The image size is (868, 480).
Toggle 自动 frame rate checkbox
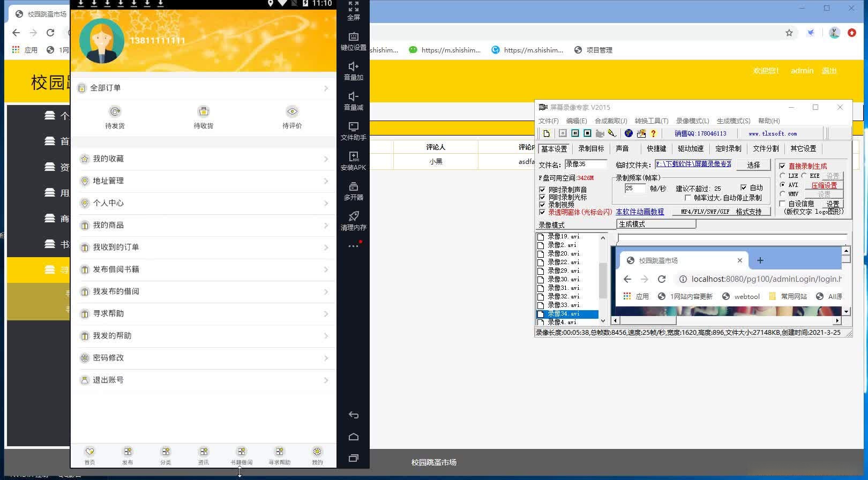(x=744, y=187)
